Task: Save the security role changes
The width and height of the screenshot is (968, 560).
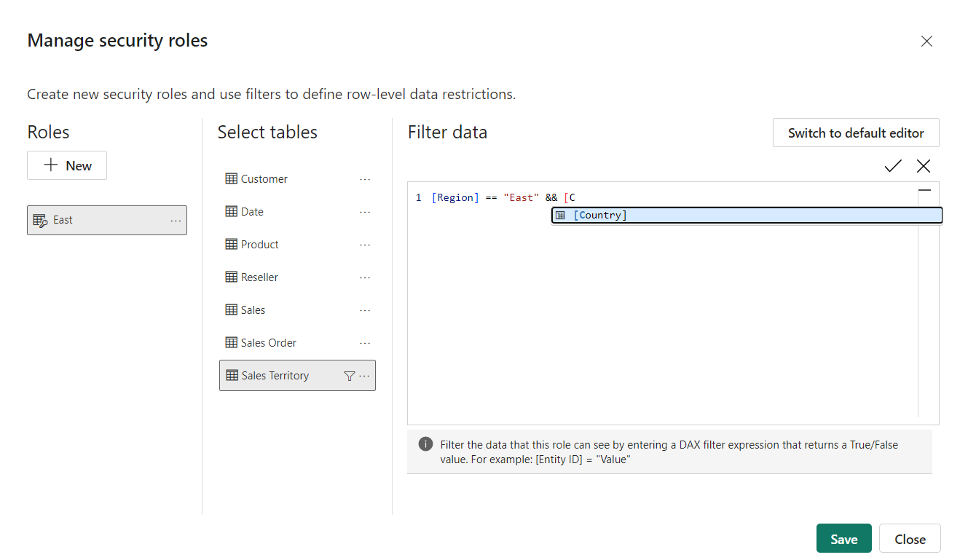Action: click(843, 538)
